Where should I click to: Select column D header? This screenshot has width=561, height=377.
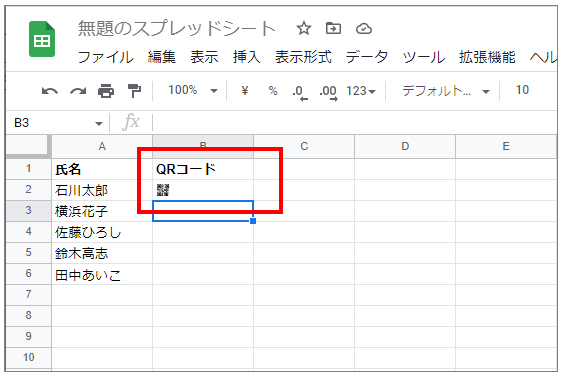tap(405, 146)
